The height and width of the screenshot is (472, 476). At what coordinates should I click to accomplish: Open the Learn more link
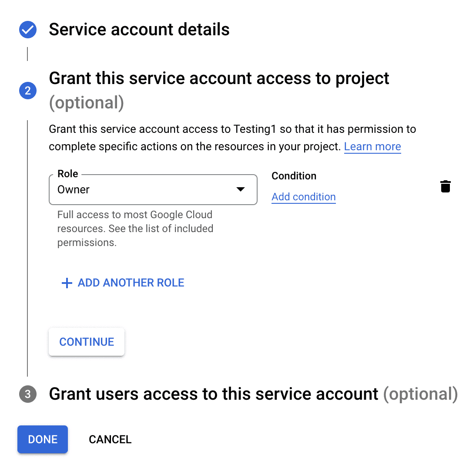tap(372, 146)
